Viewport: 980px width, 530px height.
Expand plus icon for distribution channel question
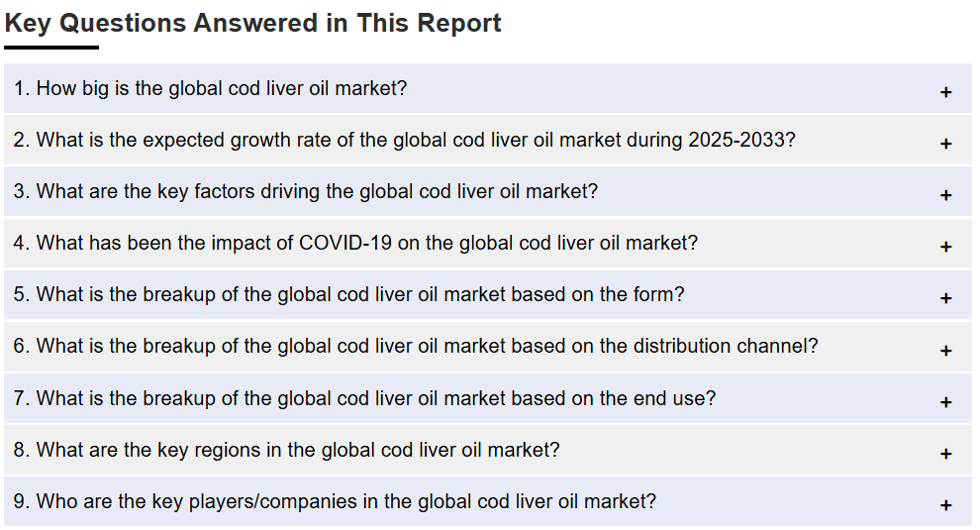point(945,351)
